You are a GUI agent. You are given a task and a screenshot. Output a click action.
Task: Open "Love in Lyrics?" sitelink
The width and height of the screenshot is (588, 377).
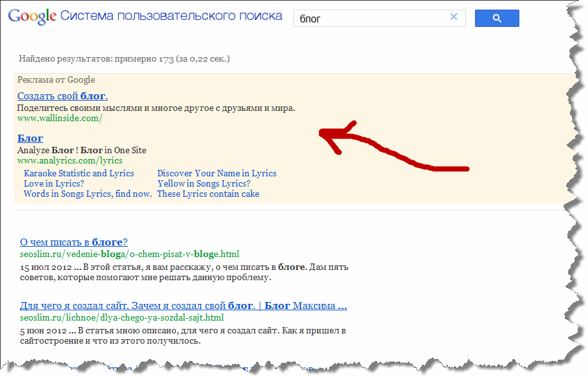click(54, 183)
